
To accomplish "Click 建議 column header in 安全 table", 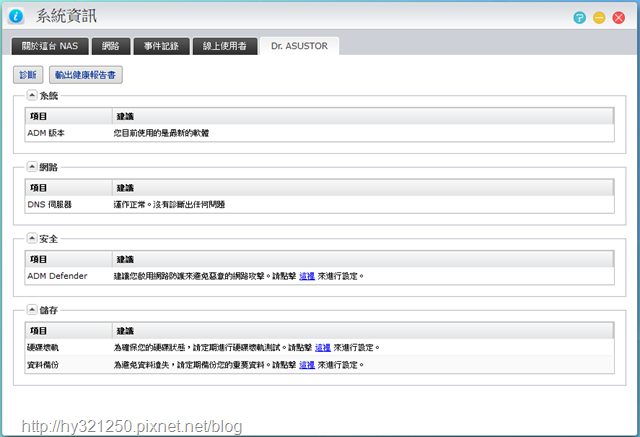I will point(363,260).
